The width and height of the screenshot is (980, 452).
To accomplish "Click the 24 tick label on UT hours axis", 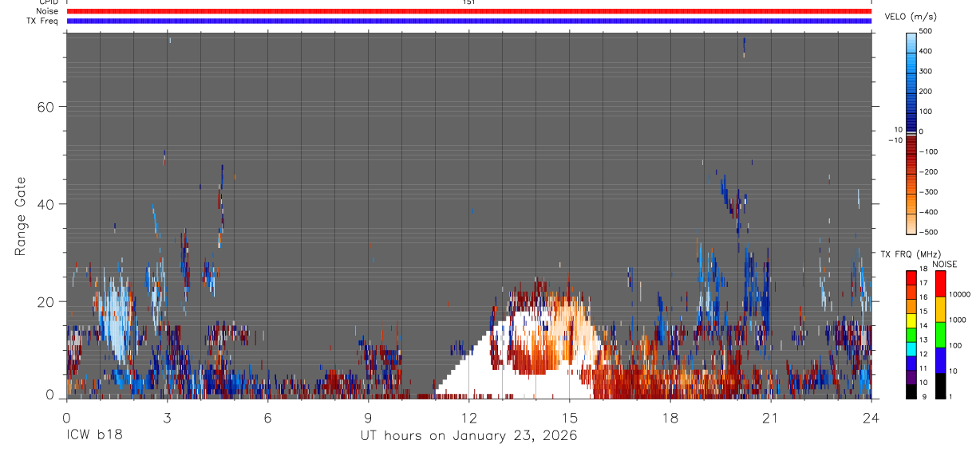I will 871,418.
